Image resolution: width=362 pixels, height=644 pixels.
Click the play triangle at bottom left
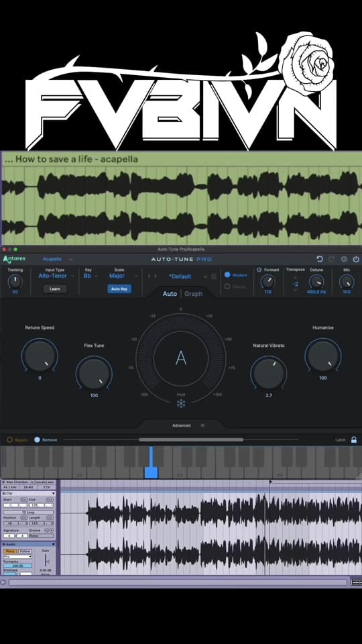pyautogui.click(x=3, y=582)
